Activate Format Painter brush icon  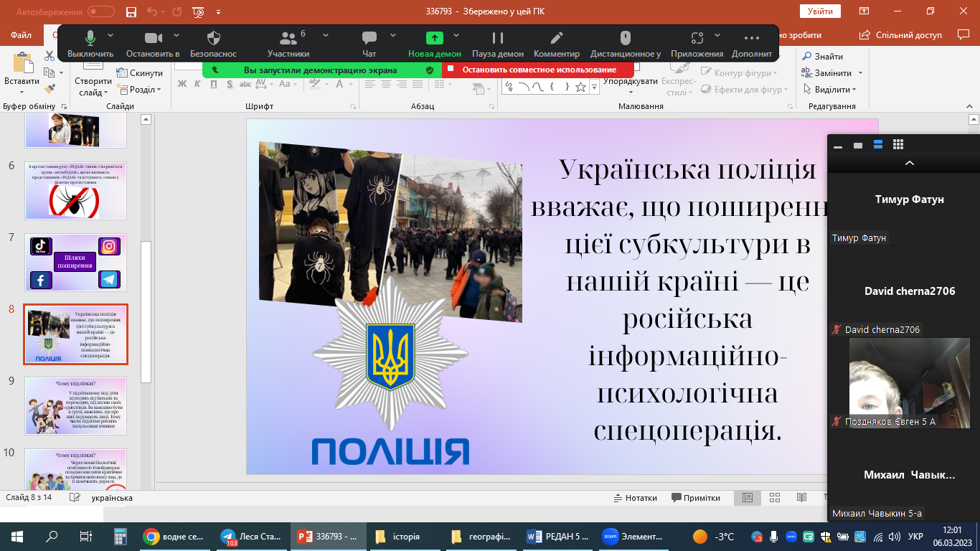pos(50,89)
